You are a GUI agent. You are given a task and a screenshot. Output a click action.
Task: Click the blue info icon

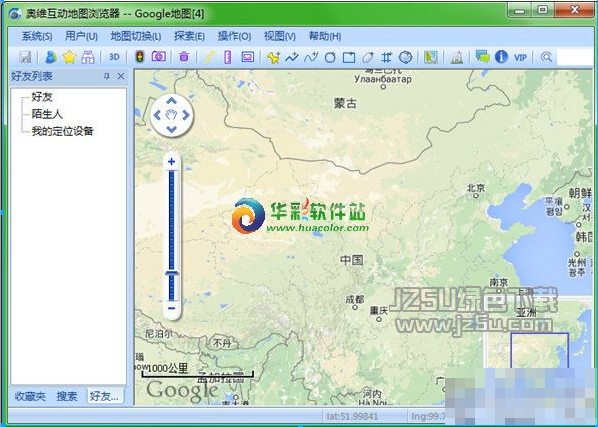tap(501, 57)
